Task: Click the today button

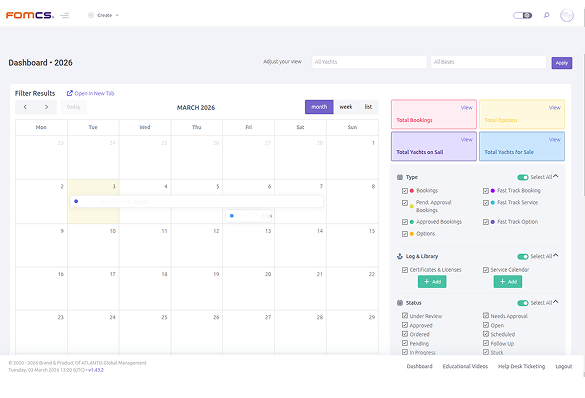Action: [x=73, y=107]
